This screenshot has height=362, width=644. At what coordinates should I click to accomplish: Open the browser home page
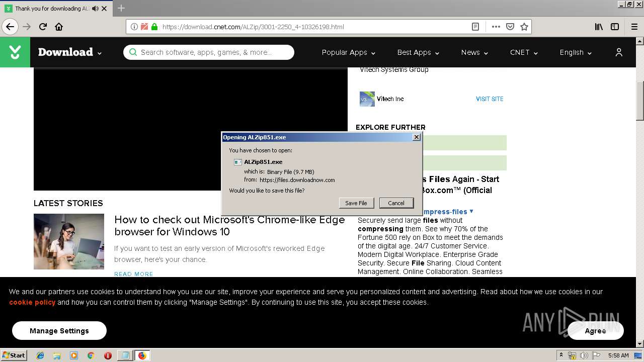59,27
